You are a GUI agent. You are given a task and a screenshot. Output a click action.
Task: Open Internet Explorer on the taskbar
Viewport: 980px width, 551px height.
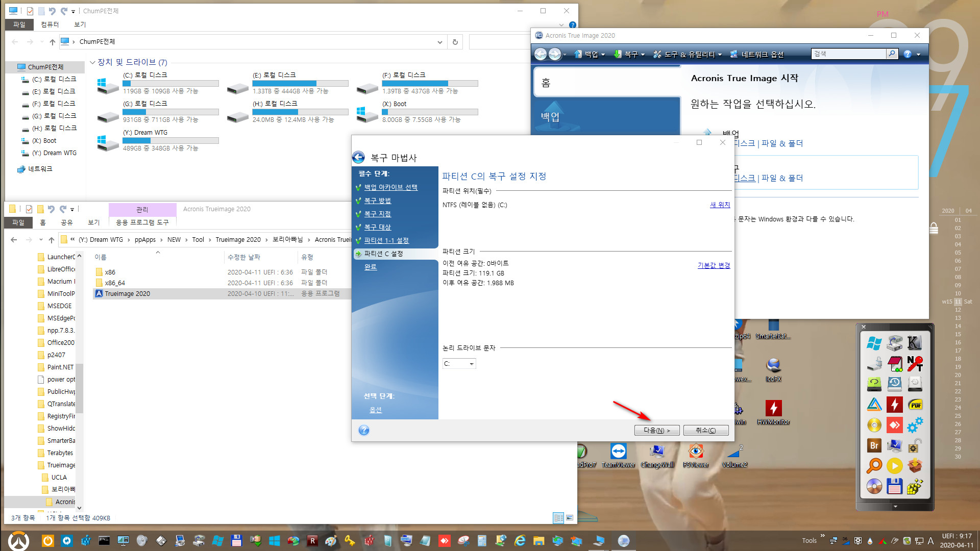[x=520, y=541]
